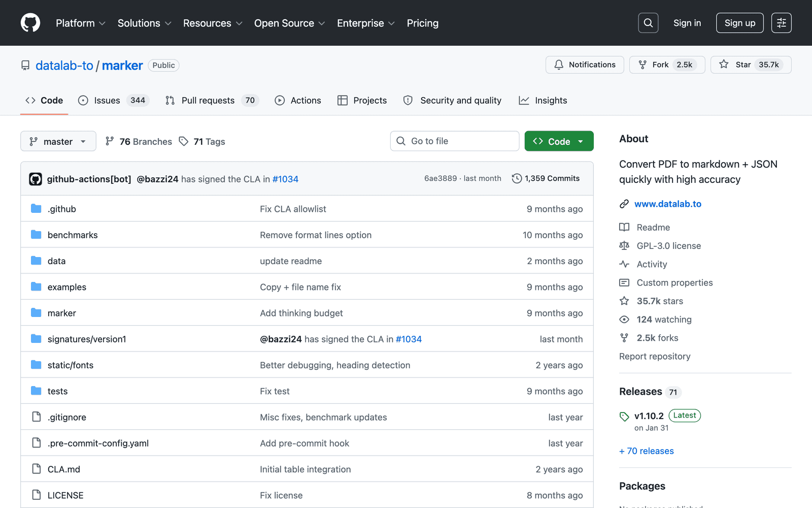This screenshot has width=812, height=508.
Task: Open the signatures/version1 folder
Action: pos(87,339)
